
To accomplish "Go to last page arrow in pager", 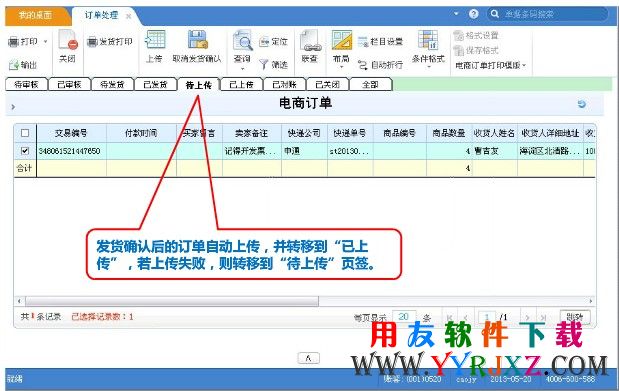I will (x=544, y=317).
